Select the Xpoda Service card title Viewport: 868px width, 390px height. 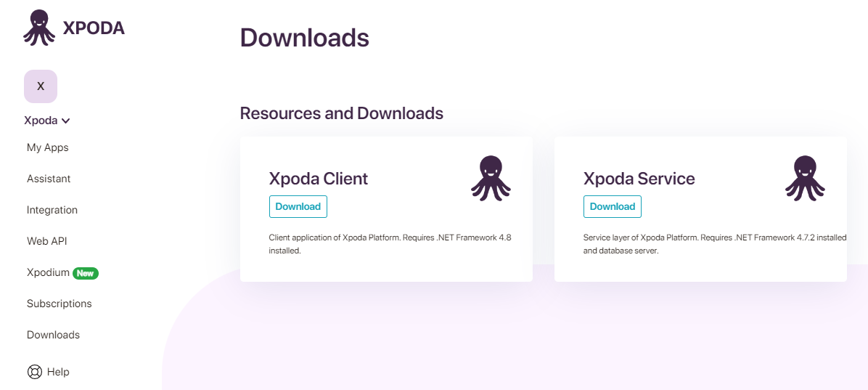639,179
